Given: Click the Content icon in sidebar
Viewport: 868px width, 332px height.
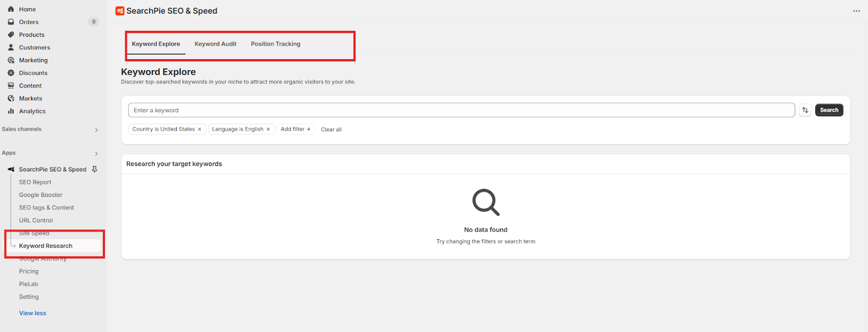Looking at the screenshot, I should [x=11, y=86].
